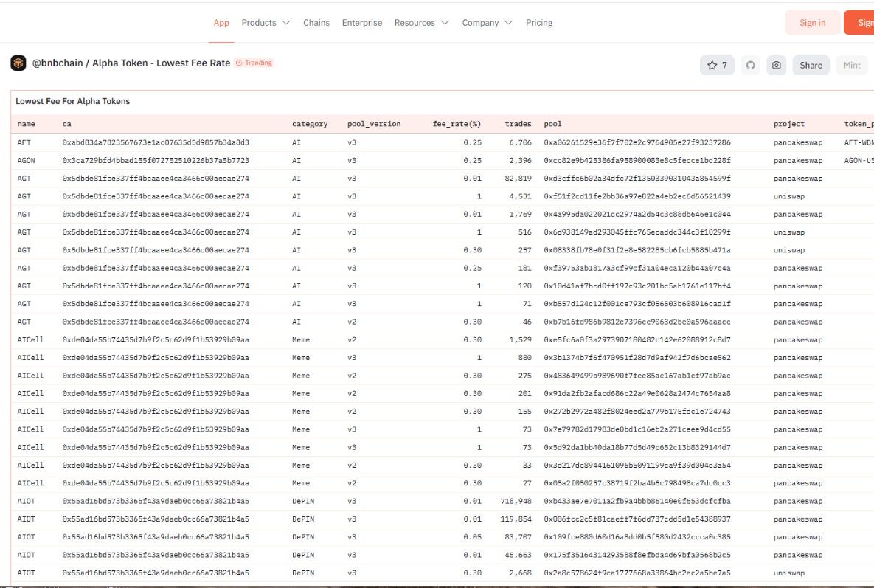
Task: Click pool address 0x08338fb78e0f31f2e8e582285cb6fcb5885b471a
Action: click(637, 250)
